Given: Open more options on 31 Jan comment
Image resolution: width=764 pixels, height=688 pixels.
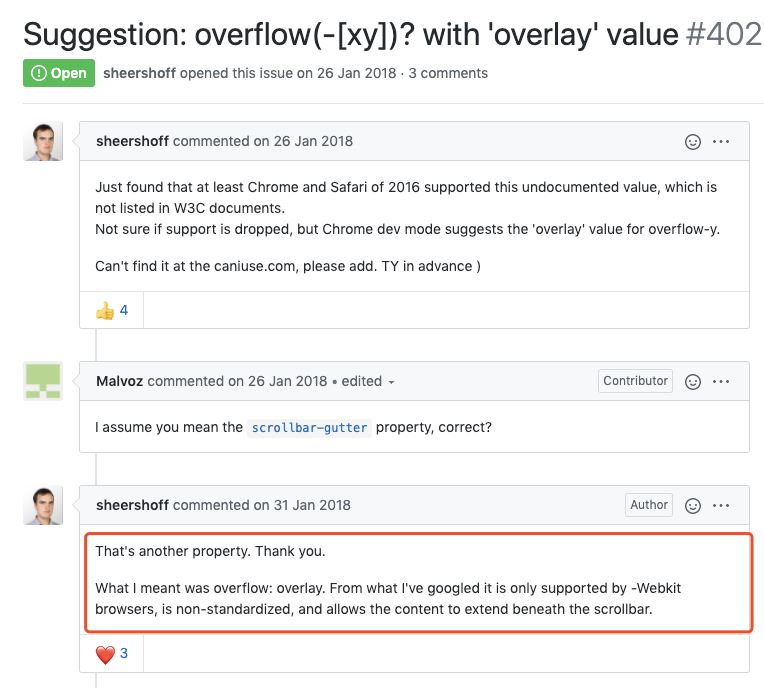Looking at the screenshot, I should point(721,505).
